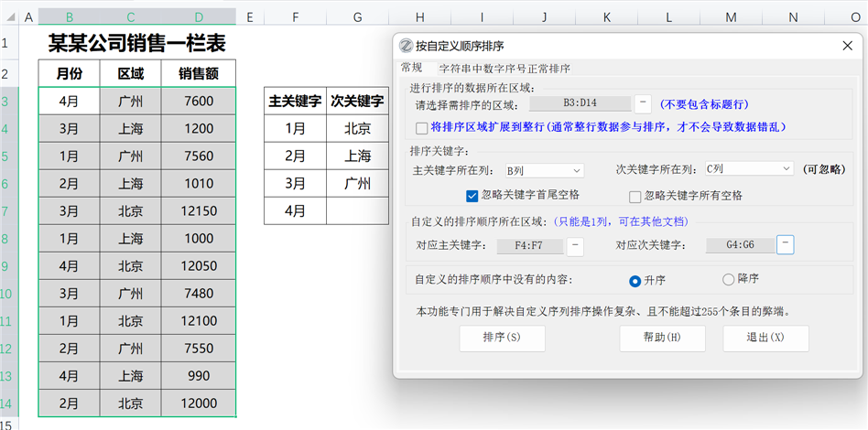Screen dimensions: 868x430
Task: Expand the secondary key column dropdown showing C列
Action: pyautogui.click(x=748, y=169)
